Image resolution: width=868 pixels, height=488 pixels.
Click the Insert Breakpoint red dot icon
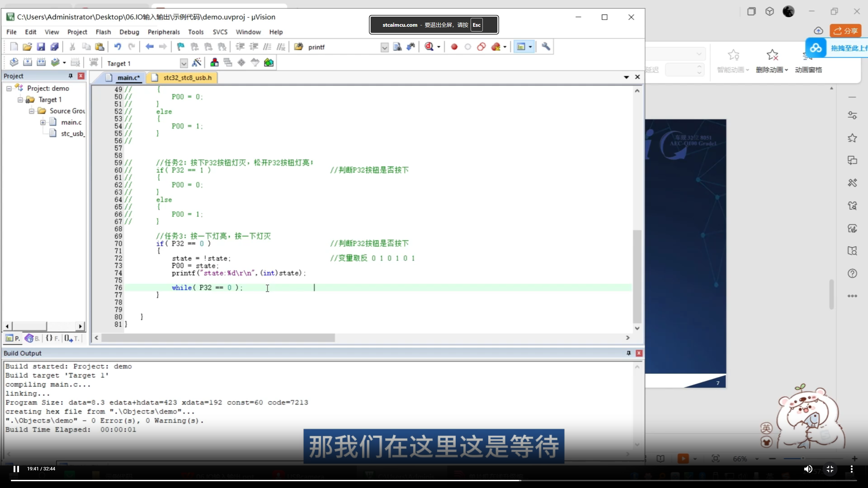coord(454,47)
